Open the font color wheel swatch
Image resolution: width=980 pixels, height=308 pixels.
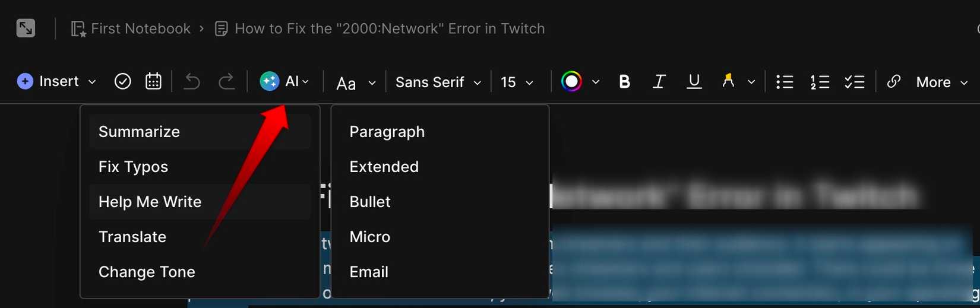571,81
